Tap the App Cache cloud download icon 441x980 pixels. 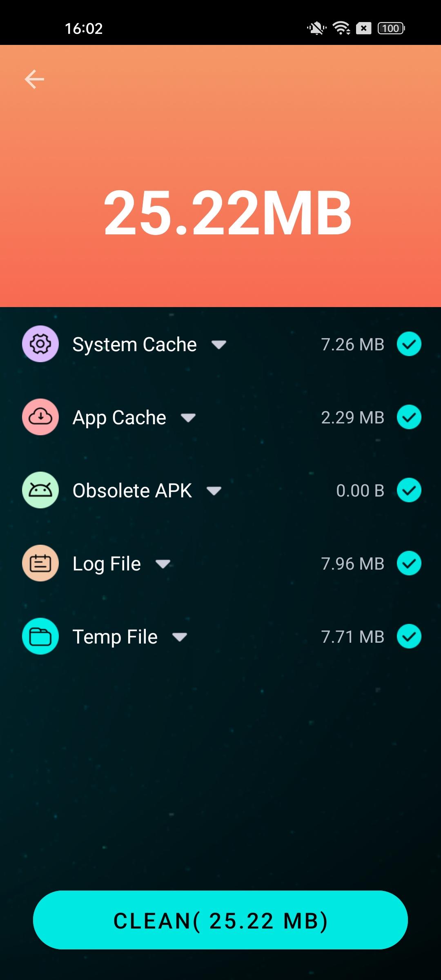[x=40, y=417]
